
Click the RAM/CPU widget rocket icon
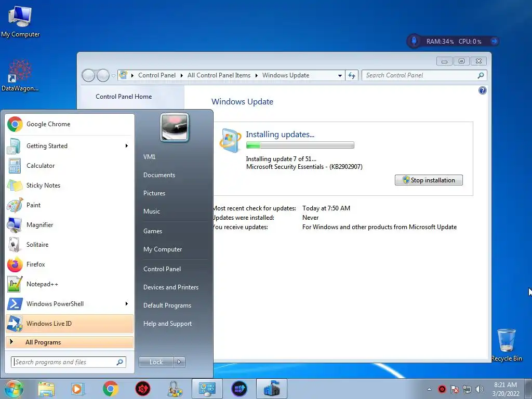click(414, 41)
